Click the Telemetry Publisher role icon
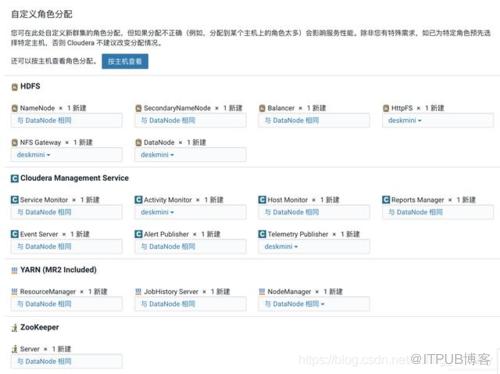Screen dimensions: 500x374 click(262, 234)
